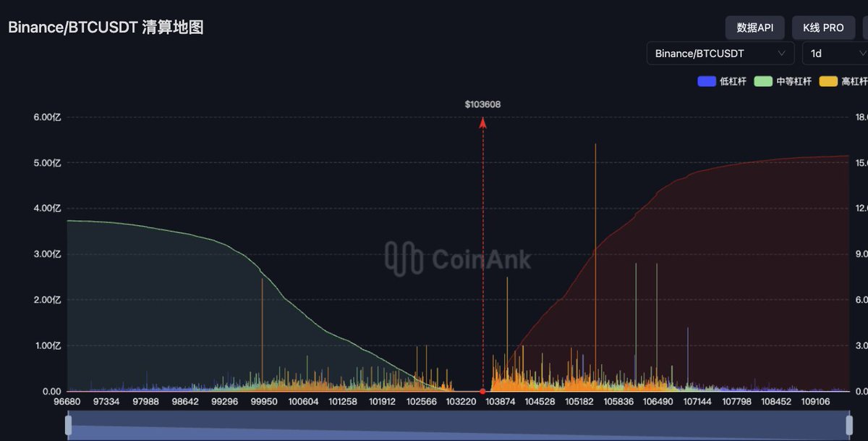The image size is (868, 441).
Task: Click the 100604 x-axis price label
Action: [304, 402]
